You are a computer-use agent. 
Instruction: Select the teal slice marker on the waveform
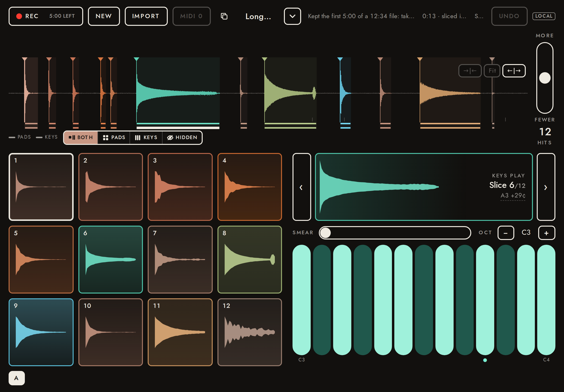136,59
